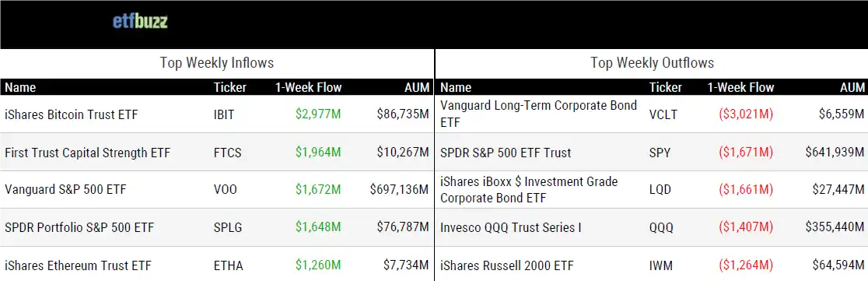Viewport: 868px width, 281px height.
Task: Sort inflows by 1-Week Flow header
Action: pyautogui.click(x=308, y=87)
